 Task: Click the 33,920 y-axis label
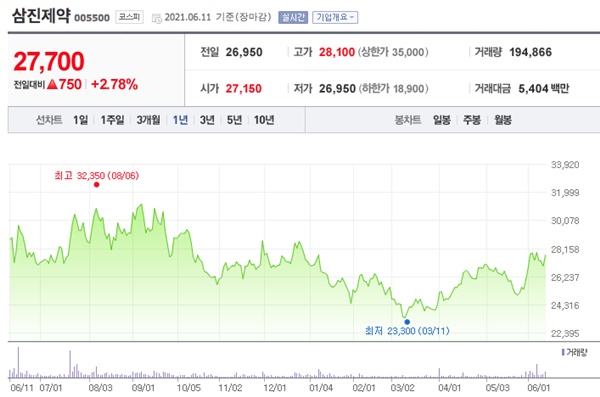[x=565, y=165]
